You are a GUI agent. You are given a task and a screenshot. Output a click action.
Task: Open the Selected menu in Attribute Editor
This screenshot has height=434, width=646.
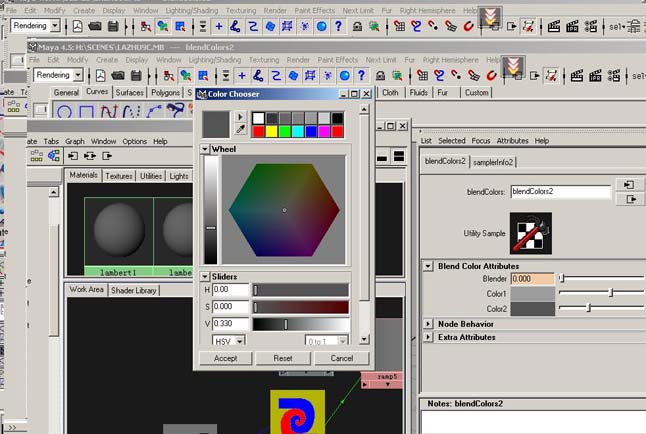(x=452, y=141)
